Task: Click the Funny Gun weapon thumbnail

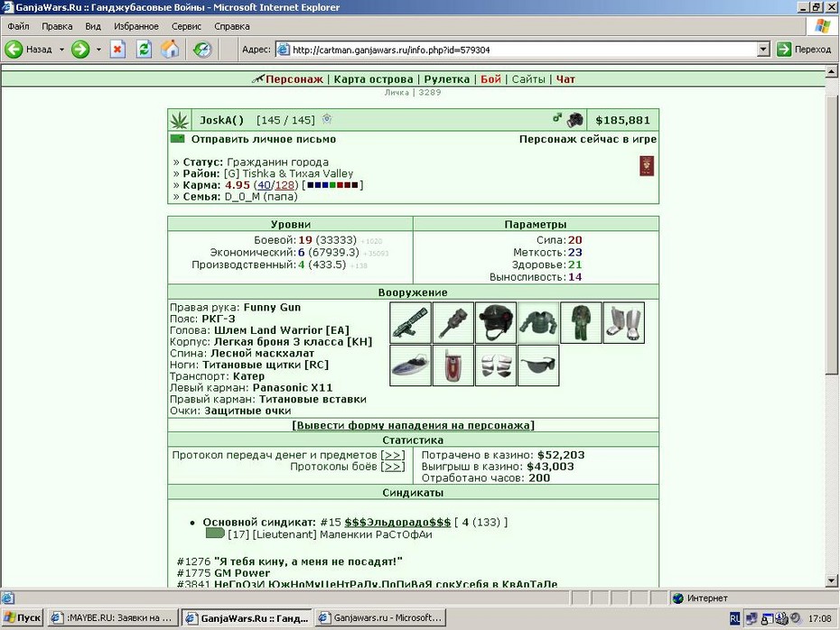Action: tap(410, 323)
